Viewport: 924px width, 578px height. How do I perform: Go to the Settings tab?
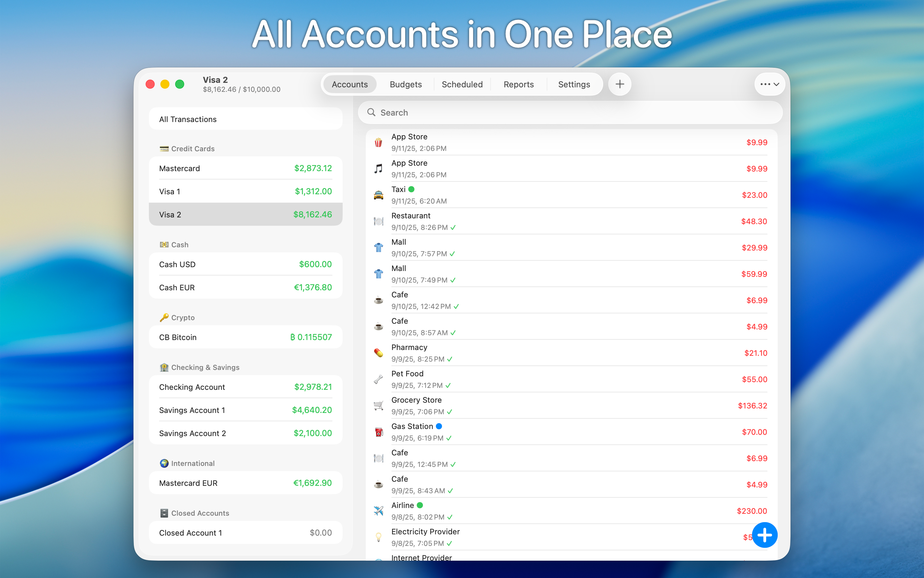tap(574, 84)
